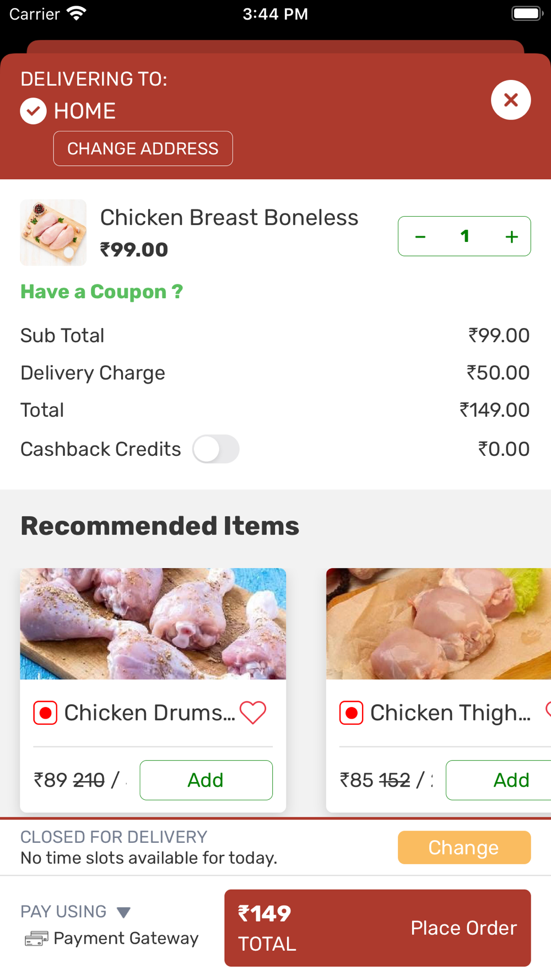Tap the Payment Gateway card icon
Image resolution: width=551 pixels, height=980 pixels.
click(36, 938)
